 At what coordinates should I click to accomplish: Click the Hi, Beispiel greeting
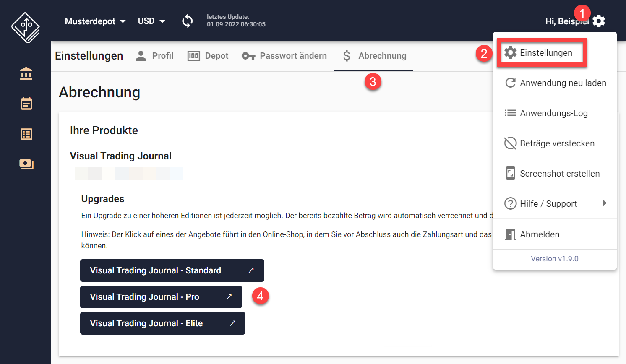(x=567, y=21)
